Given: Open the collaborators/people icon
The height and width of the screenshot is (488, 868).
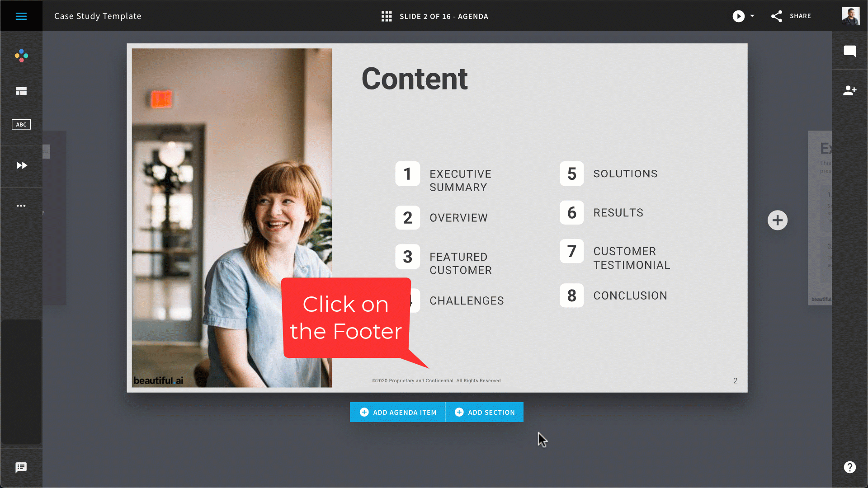Looking at the screenshot, I should click(x=851, y=90).
